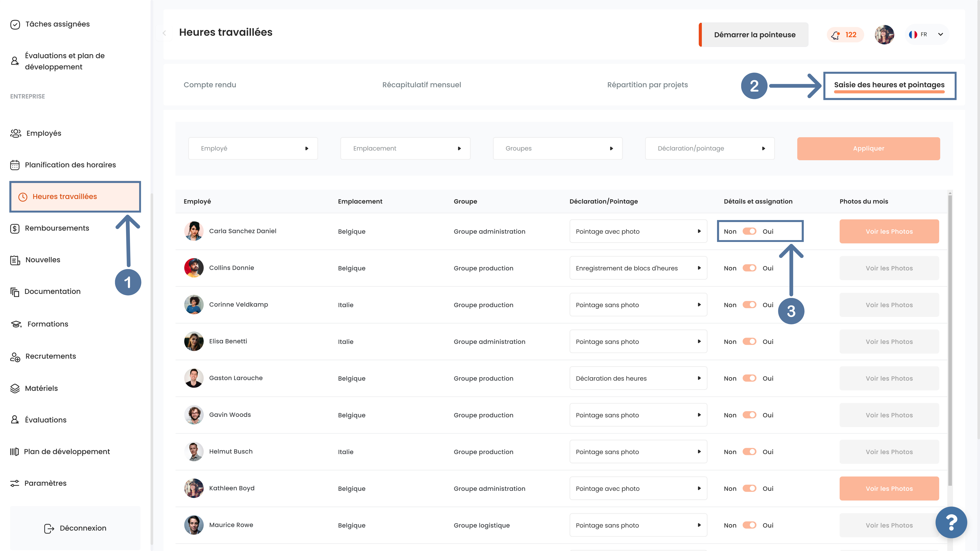Switch to the Compte rendu tab
980x551 pixels.
coord(210,85)
